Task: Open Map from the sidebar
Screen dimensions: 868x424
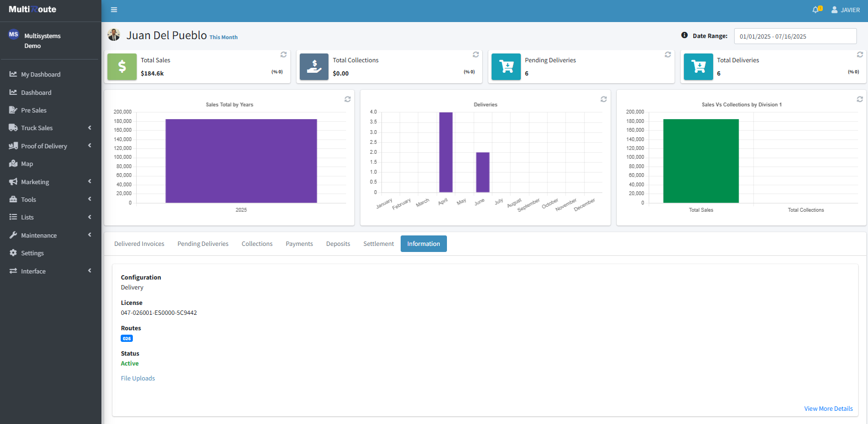Action: [27, 164]
